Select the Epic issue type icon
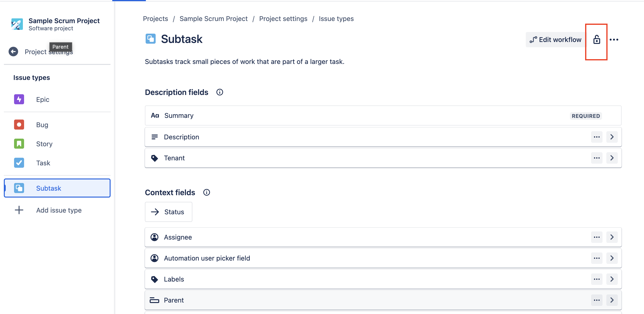Viewport: 644px width, 314px height. point(19,99)
